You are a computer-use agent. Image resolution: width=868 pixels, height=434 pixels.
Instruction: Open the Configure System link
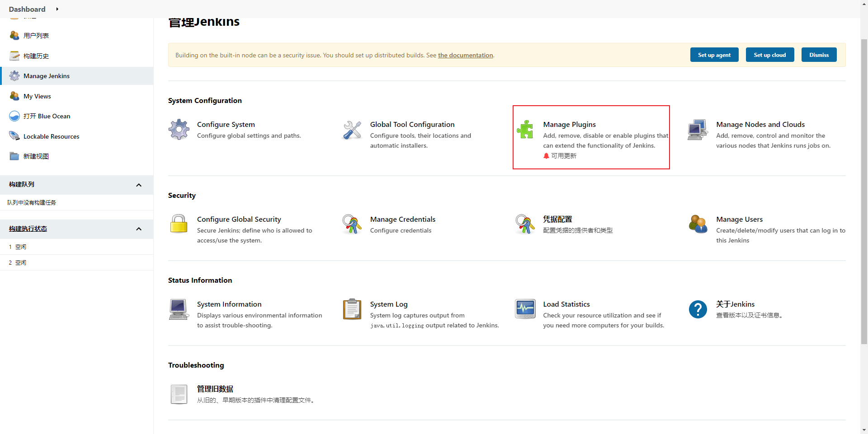226,124
